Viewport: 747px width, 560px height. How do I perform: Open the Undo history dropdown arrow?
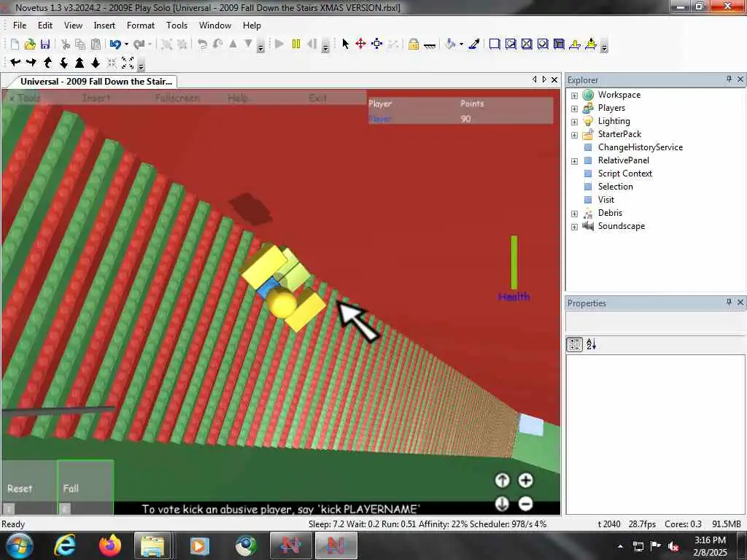(x=126, y=44)
